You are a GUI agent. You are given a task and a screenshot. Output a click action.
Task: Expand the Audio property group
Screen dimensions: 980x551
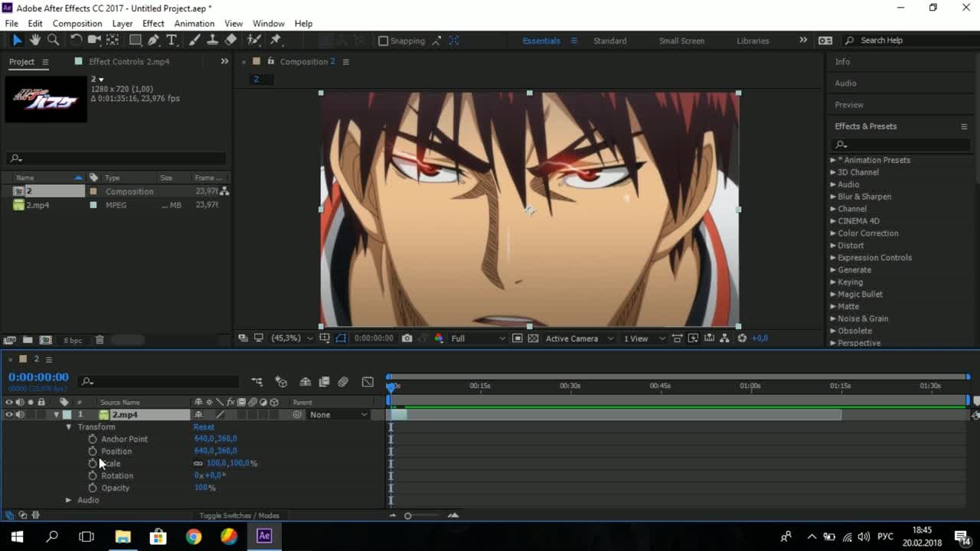(x=68, y=500)
